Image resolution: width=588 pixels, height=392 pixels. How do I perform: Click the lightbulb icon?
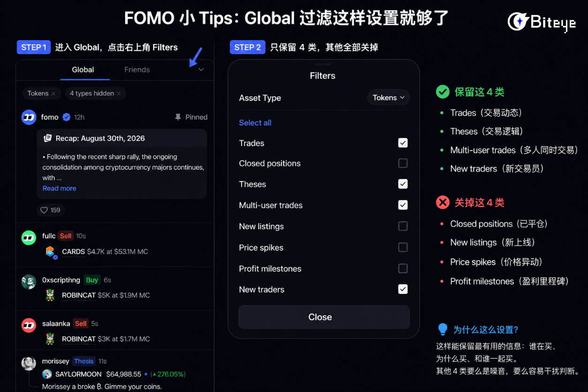coord(443,329)
